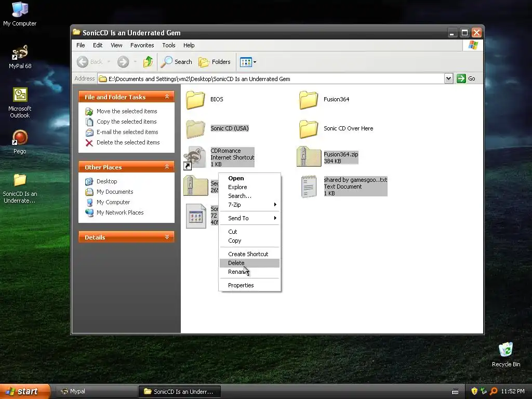Choose Copy in context menu

tap(249, 241)
